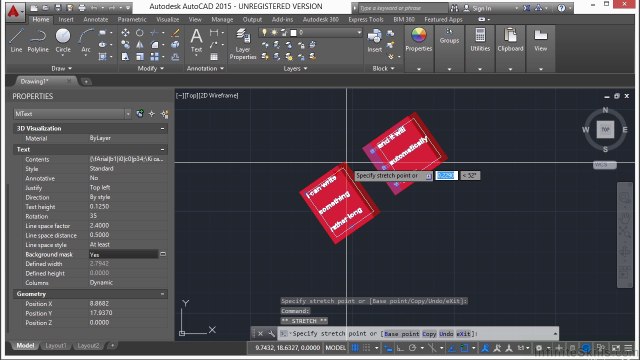640x360 pixels.
Task: Click the Copy tool in Modify
Action: click(125, 44)
